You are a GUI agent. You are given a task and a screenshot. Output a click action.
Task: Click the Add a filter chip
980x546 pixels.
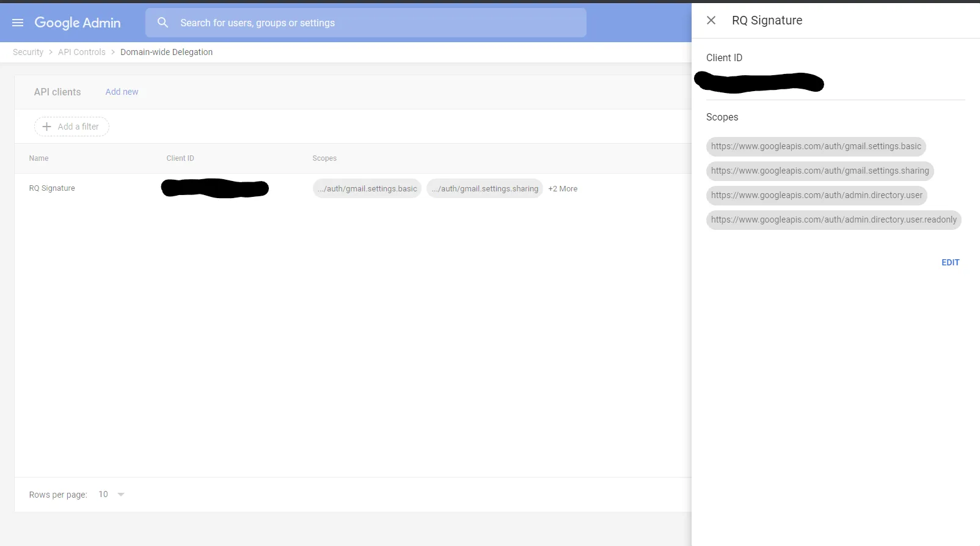click(71, 127)
